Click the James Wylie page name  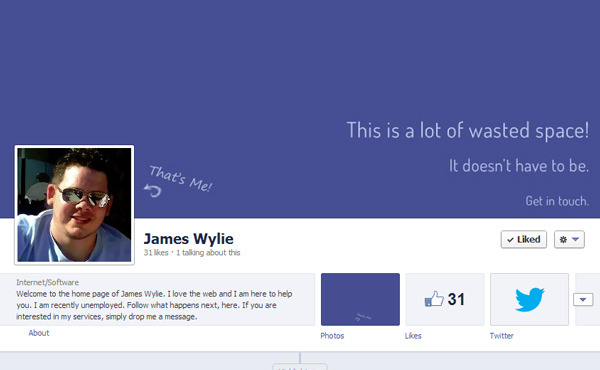coord(188,239)
